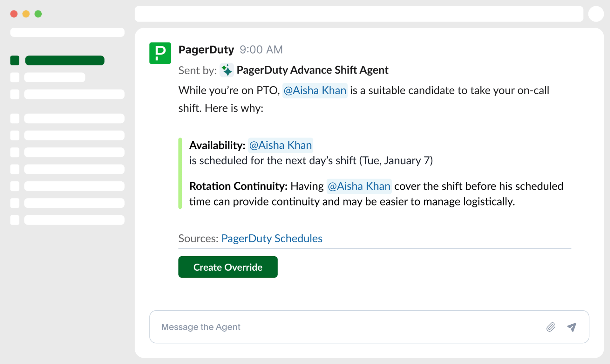
Task: Open @Aisha Khan in Rotation Continuity line
Action: tap(359, 186)
